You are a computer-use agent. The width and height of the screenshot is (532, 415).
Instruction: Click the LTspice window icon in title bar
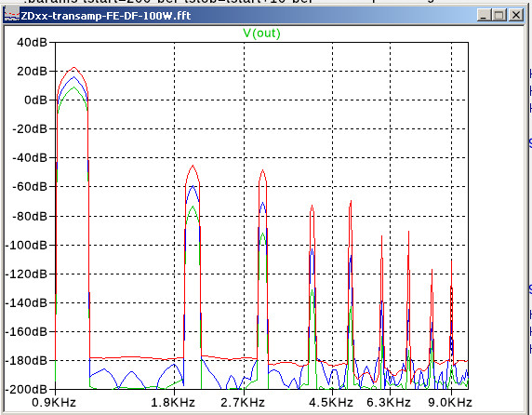pos(11,15)
